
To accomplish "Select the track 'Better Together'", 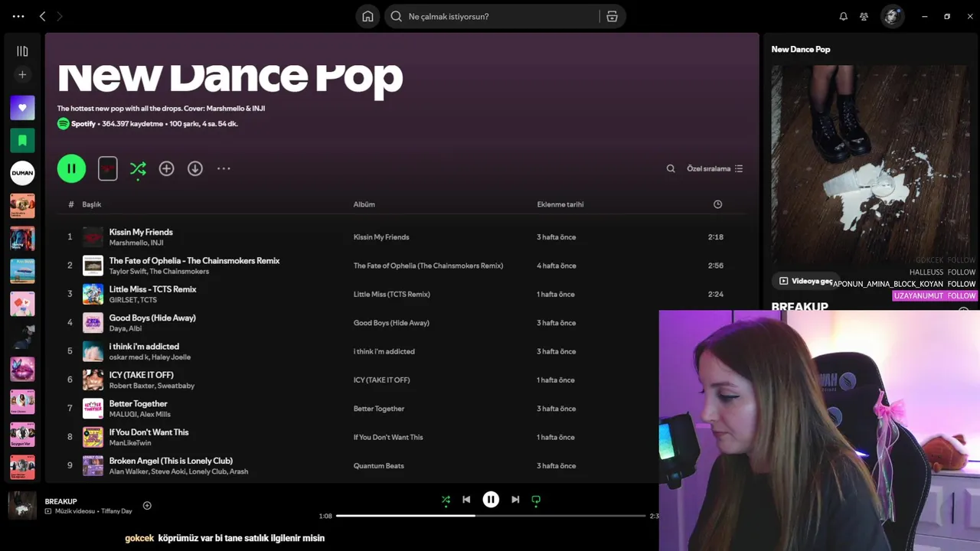I will pos(138,403).
